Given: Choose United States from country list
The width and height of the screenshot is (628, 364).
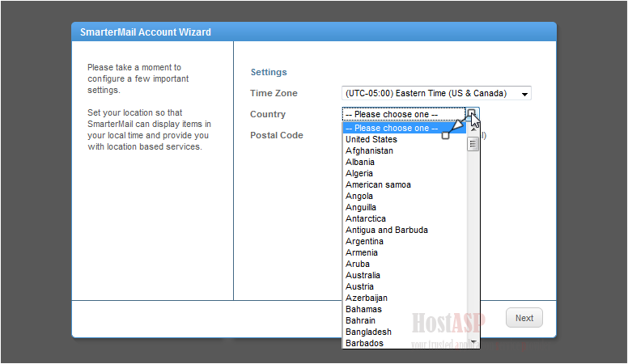Looking at the screenshot, I should [x=371, y=139].
